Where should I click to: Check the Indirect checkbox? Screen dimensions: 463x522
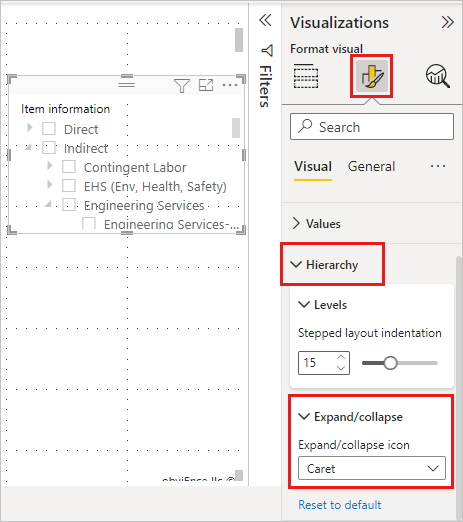coord(49,148)
